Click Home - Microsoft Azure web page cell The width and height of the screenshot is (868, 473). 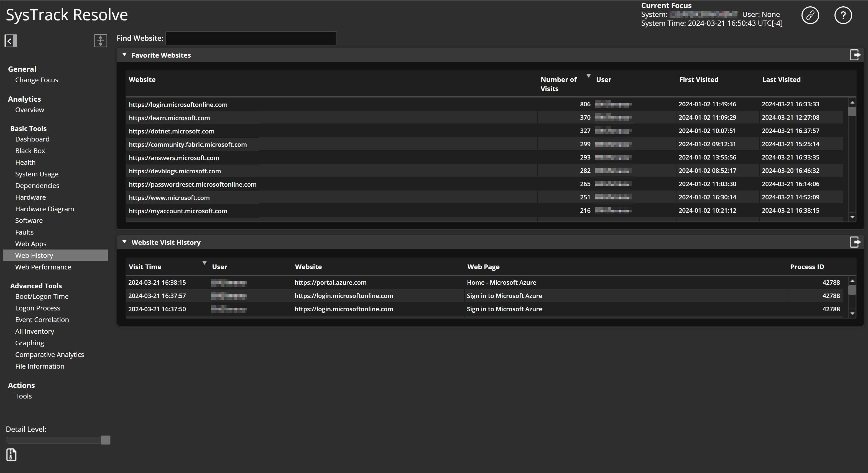501,282
